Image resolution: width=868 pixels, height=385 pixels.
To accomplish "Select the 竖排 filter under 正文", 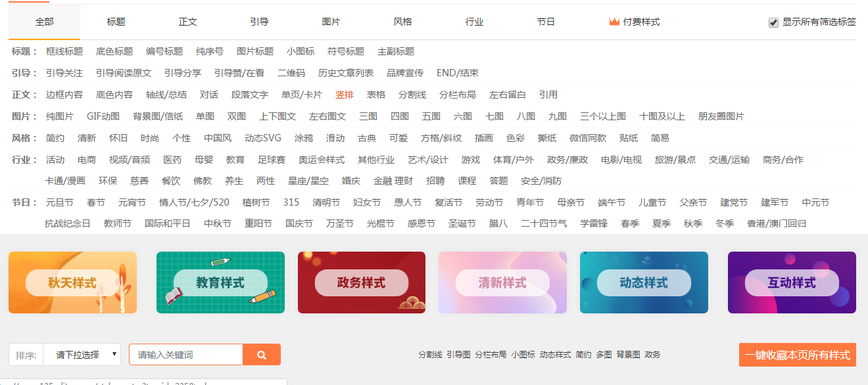I will point(346,94).
